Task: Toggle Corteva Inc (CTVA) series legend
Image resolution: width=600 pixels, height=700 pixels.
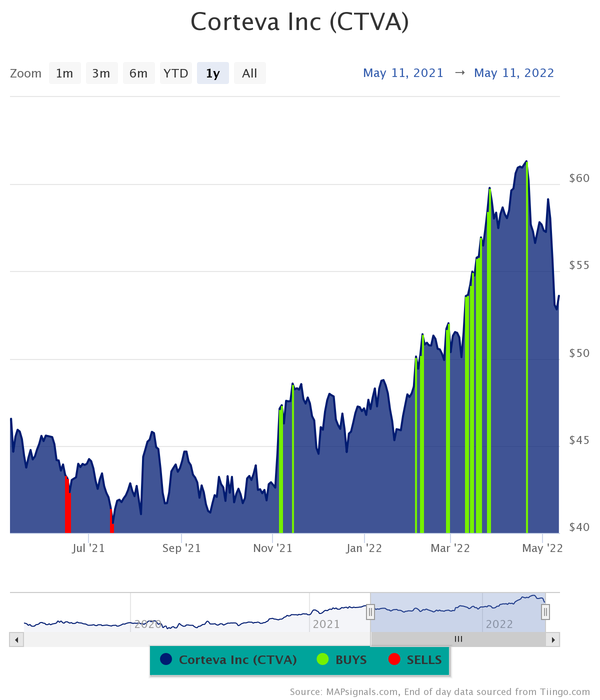Action: (228, 659)
